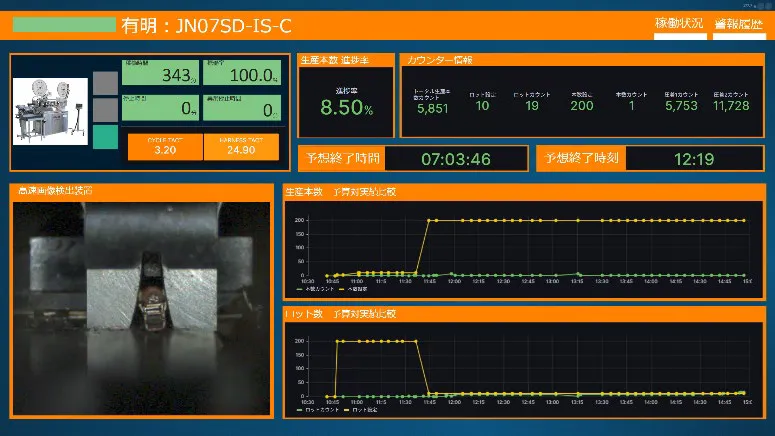Open the 警報履歴 tab
This screenshot has height=436, width=775.
click(739, 26)
